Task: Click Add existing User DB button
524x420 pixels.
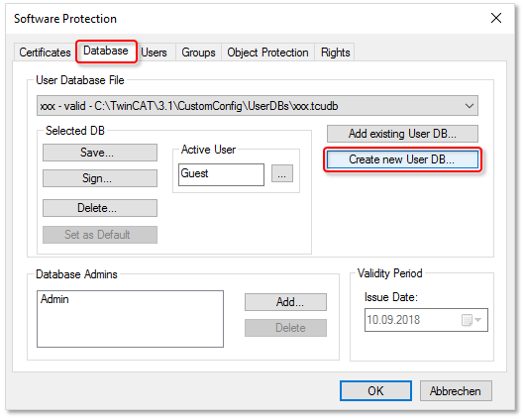Action: [x=402, y=134]
